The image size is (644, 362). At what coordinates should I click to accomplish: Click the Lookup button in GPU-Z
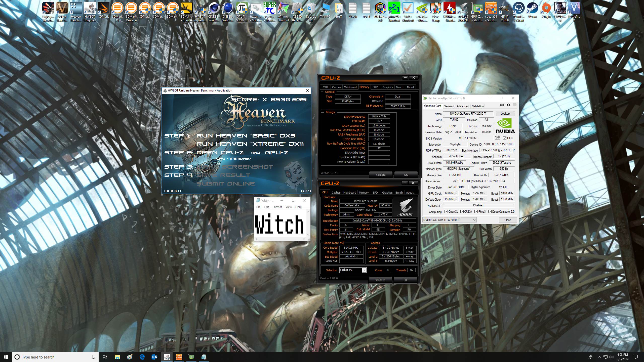(x=505, y=114)
